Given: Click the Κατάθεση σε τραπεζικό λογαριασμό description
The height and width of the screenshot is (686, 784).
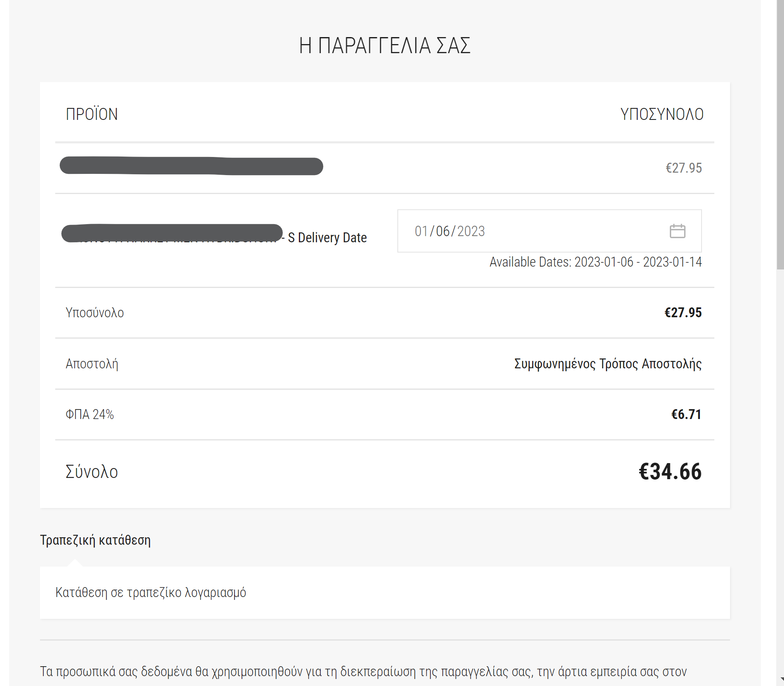Looking at the screenshot, I should point(151,592).
